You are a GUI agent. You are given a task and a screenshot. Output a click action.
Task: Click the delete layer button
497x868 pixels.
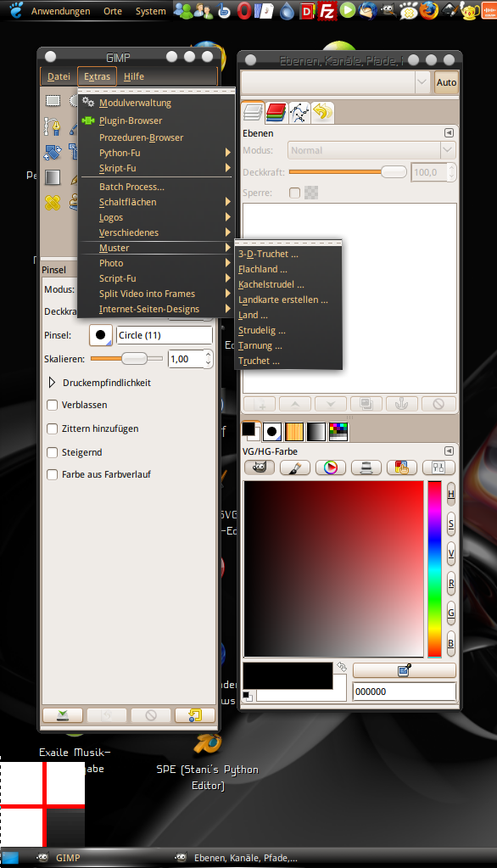[x=438, y=404]
